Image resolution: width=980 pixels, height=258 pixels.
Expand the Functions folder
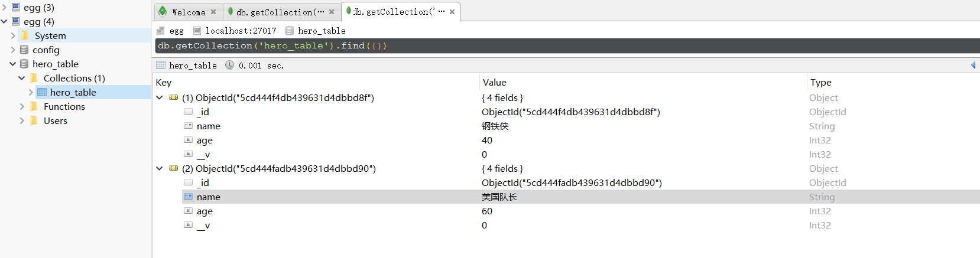[x=22, y=107]
